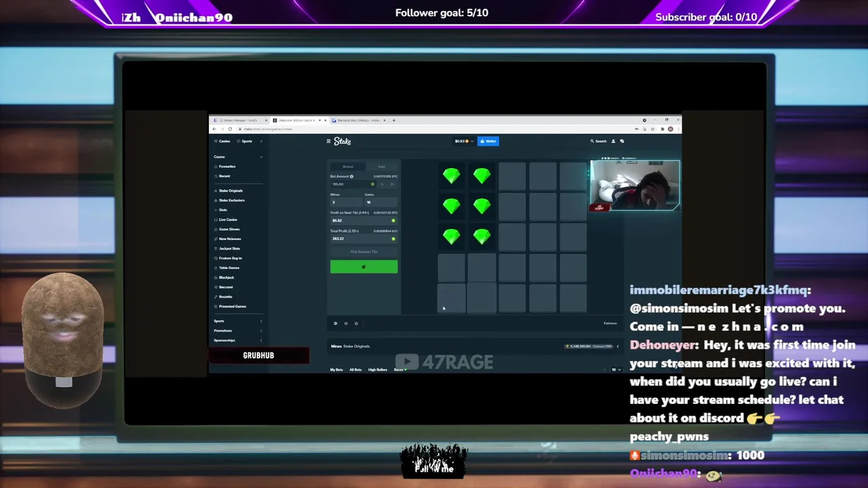868x488 pixels.
Task: Switch to All Bets tab
Action: pyautogui.click(x=355, y=369)
